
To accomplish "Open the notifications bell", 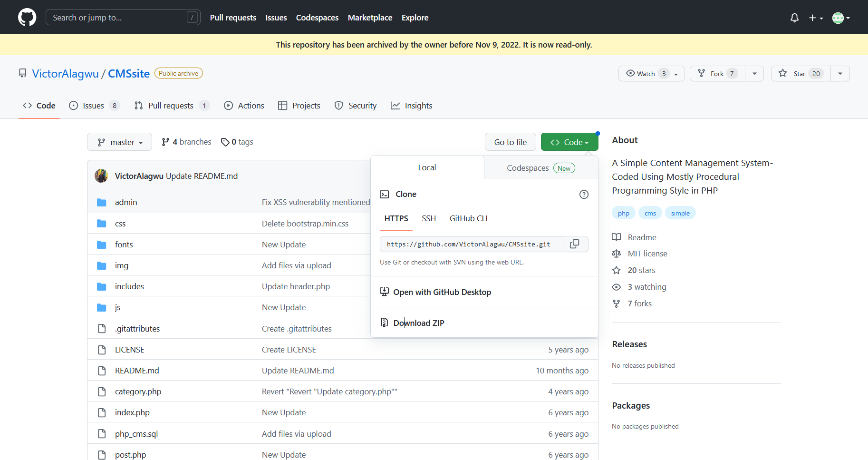I will coord(794,18).
